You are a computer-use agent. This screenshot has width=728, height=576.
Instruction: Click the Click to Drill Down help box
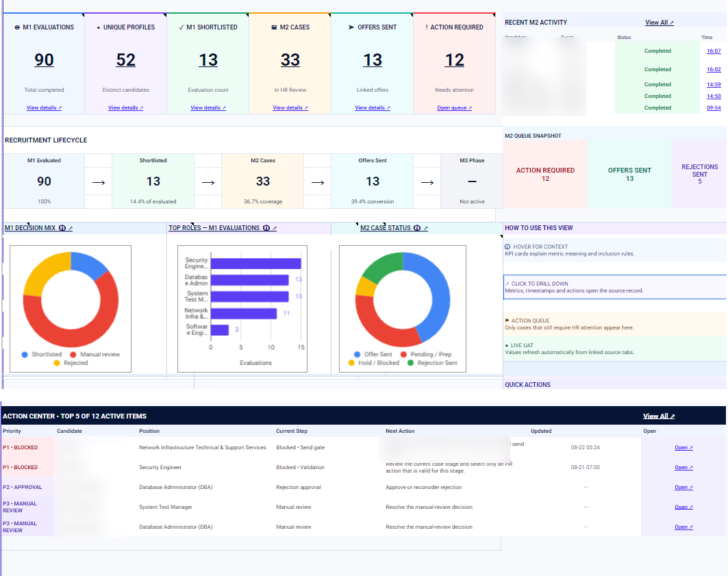tap(615, 287)
